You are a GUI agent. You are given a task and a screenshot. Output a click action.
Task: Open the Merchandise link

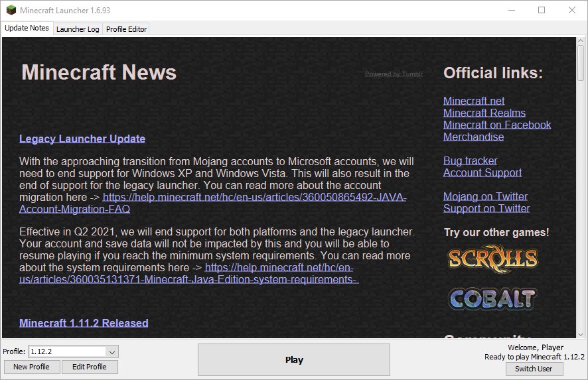click(x=473, y=137)
